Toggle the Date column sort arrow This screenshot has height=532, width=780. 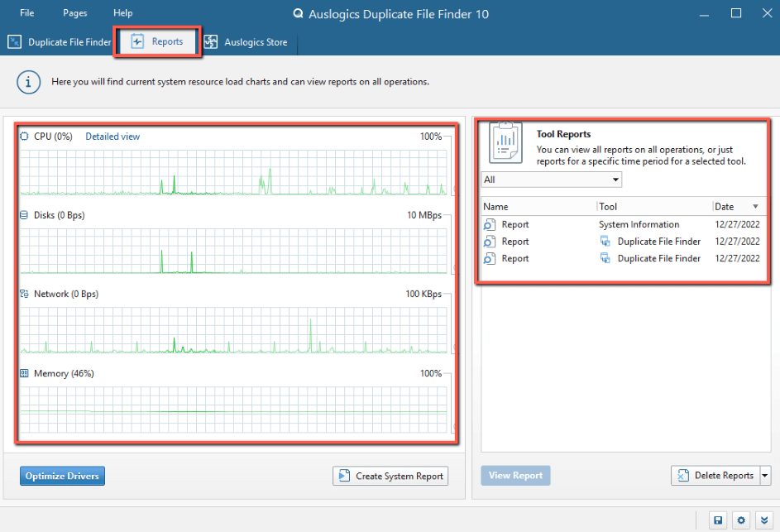pos(755,207)
